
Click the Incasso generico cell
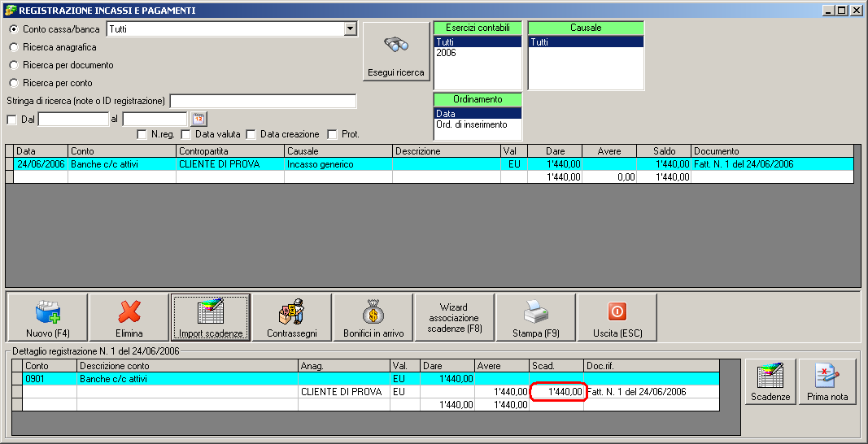tap(338, 164)
